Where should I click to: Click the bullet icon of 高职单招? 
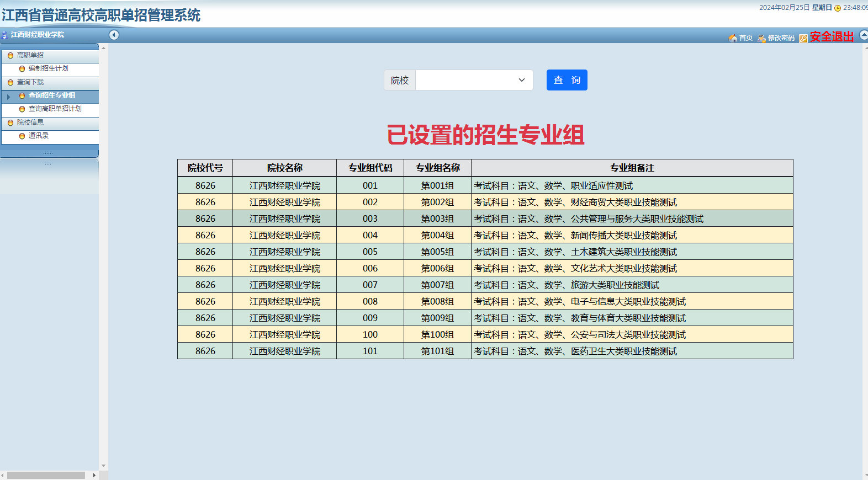tap(10, 56)
